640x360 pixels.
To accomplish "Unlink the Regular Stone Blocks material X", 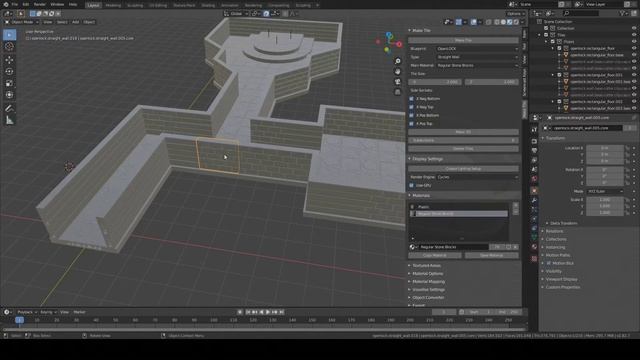I will click(x=516, y=247).
